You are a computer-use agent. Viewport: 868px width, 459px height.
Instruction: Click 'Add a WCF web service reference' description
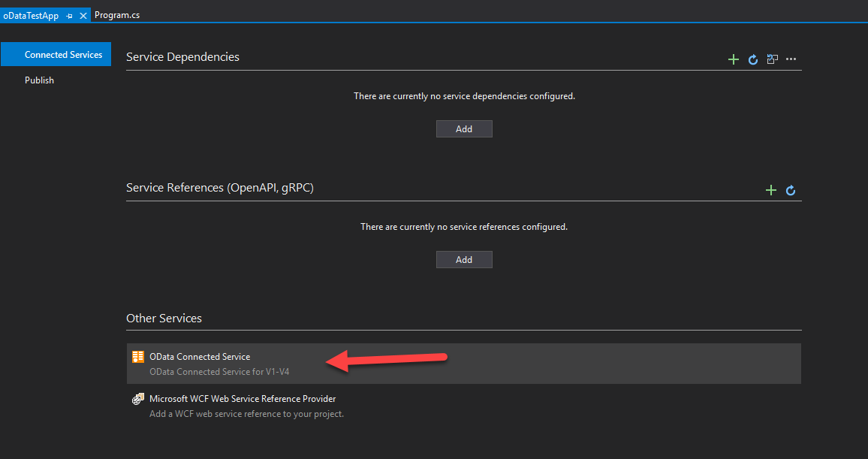coord(246,414)
